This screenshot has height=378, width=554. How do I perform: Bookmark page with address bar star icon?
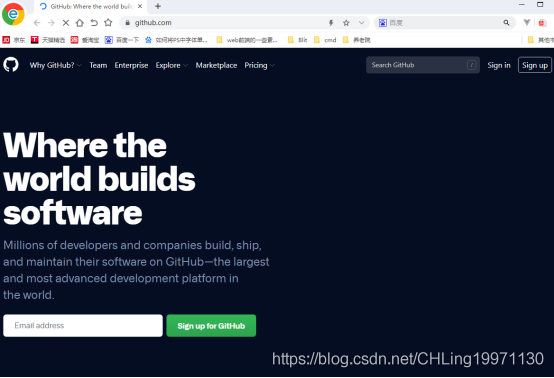346,23
